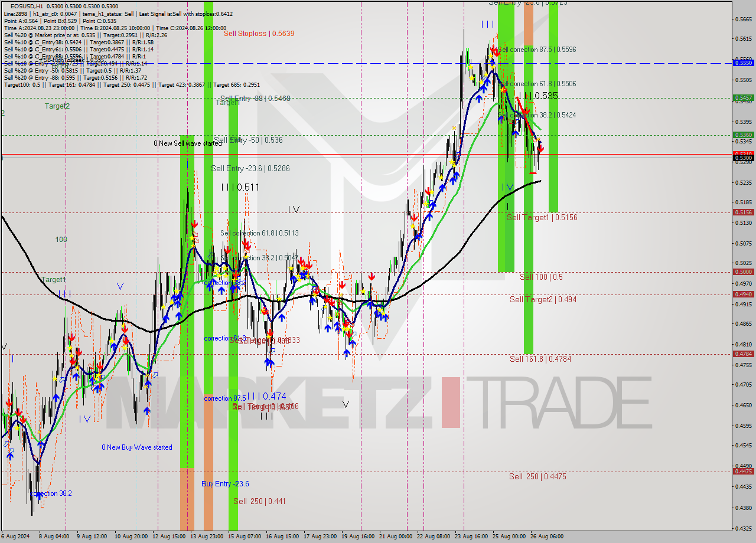Click '26 Aug 06:00' on the time axis
The height and width of the screenshot is (543, 756).
point(547,537)
